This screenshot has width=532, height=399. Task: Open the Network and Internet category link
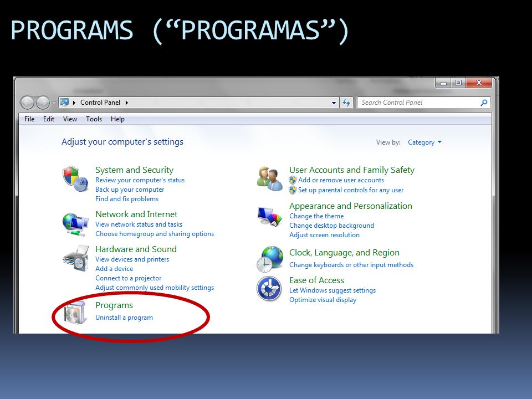pos(136,214)
